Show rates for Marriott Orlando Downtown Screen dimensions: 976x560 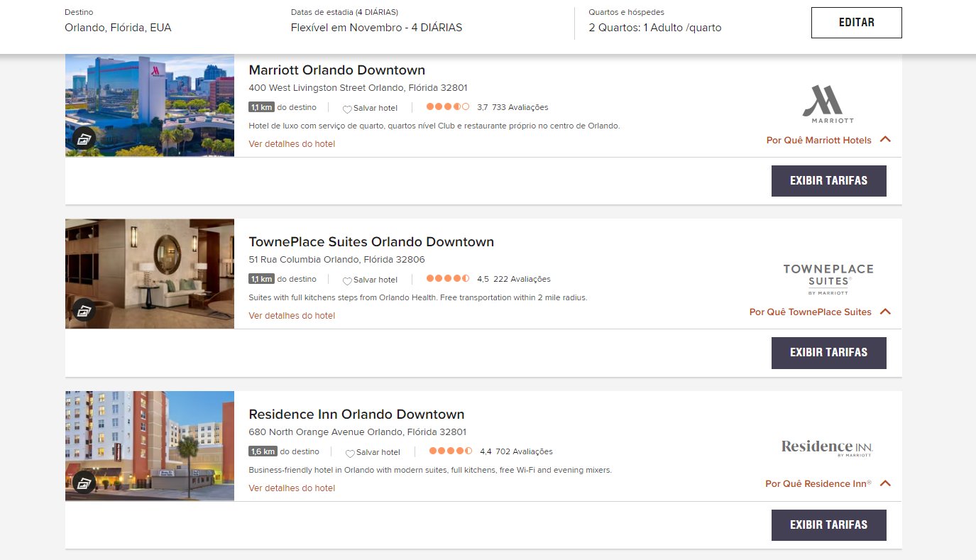(x=829, y=181)
